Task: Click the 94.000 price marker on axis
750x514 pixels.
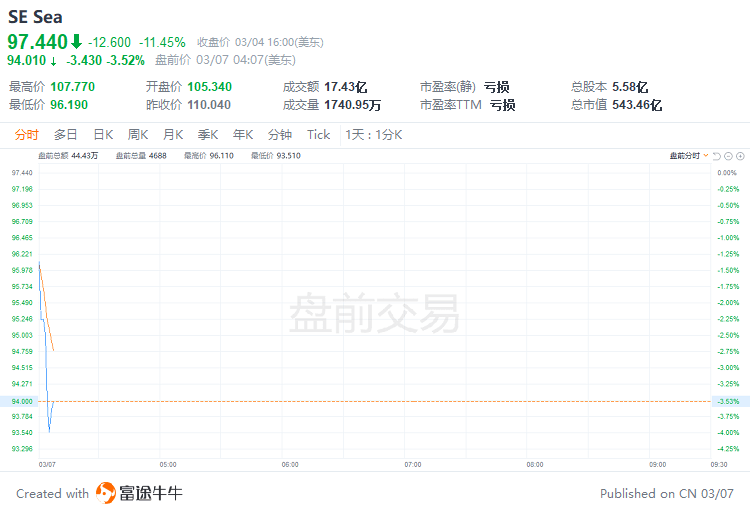Action: click(22, 401)
